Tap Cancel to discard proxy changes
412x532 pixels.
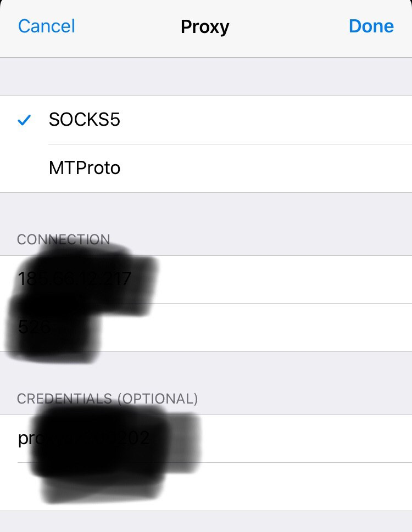pos(46,26)
